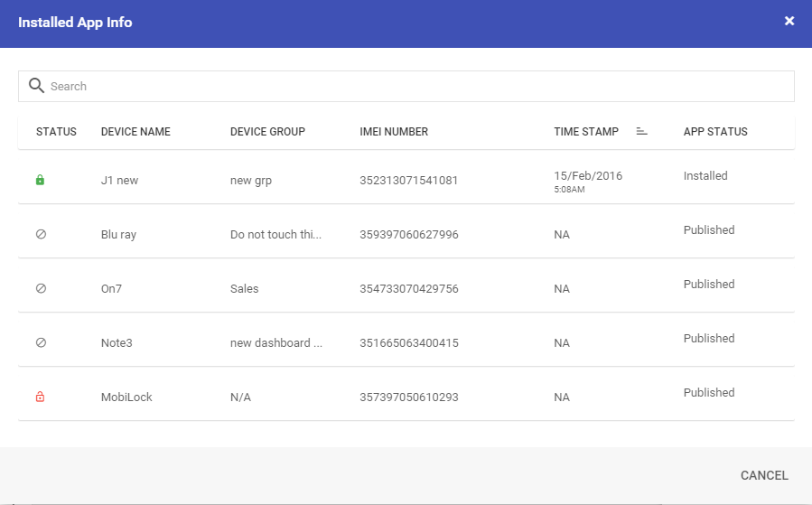Click the blocked status icon for Blu ray
Viewport: 812px width, 505px height.
(x=41, y=234)
